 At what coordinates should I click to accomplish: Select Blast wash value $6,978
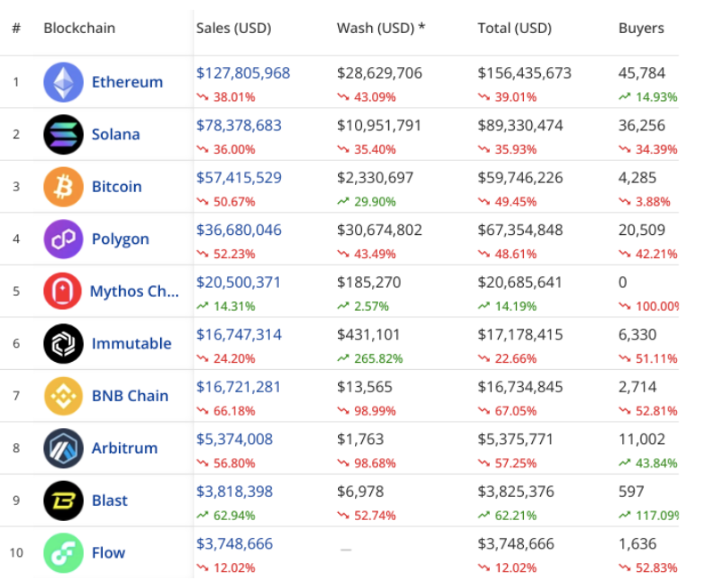click(x=360, y=491)
